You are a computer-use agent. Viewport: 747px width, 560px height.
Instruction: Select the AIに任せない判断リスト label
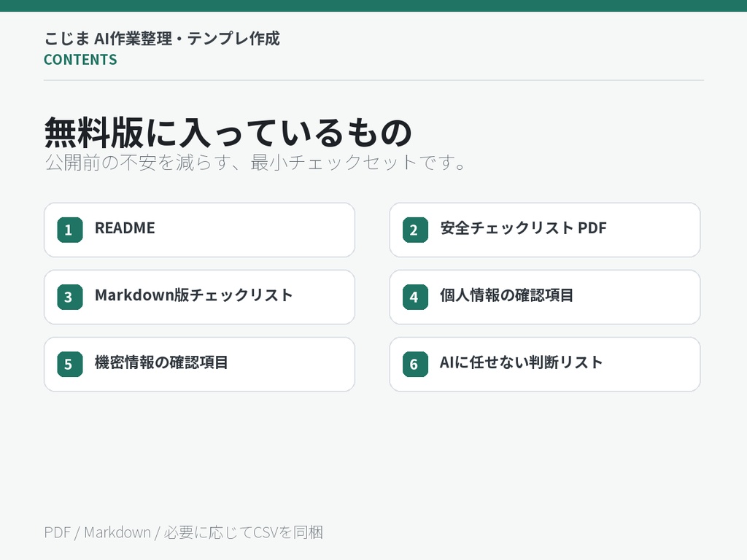pos(521,362)
